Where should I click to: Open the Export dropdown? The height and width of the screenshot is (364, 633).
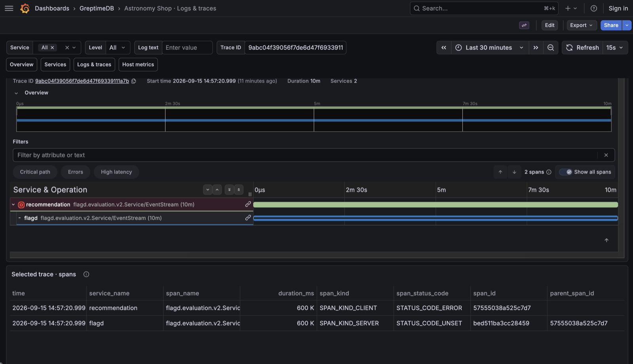point(581,25)
